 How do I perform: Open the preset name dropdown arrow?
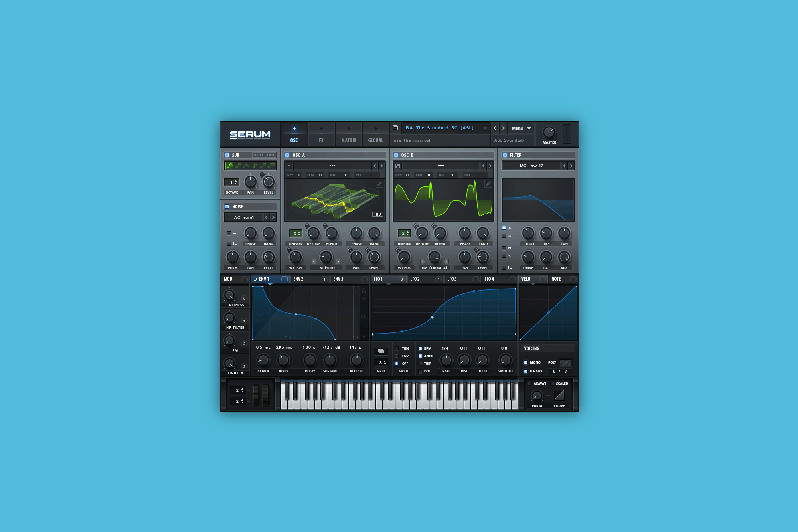[485, 128]
